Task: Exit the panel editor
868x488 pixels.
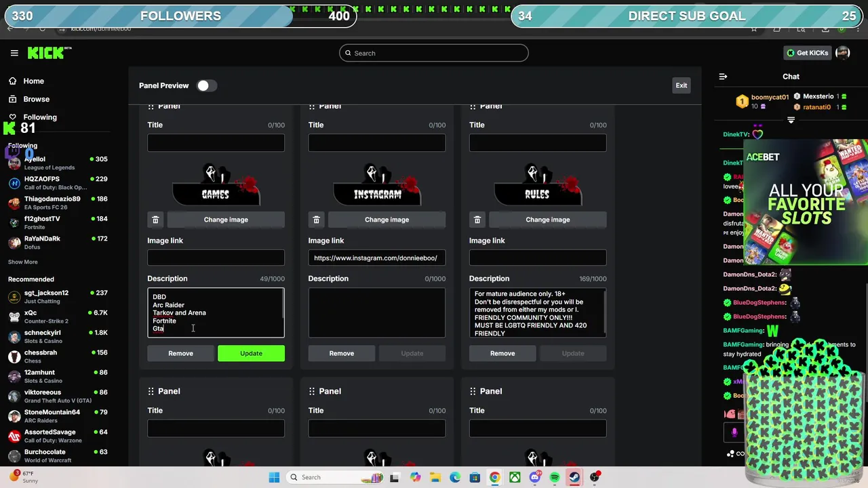Action: click(x=681, y=85)
